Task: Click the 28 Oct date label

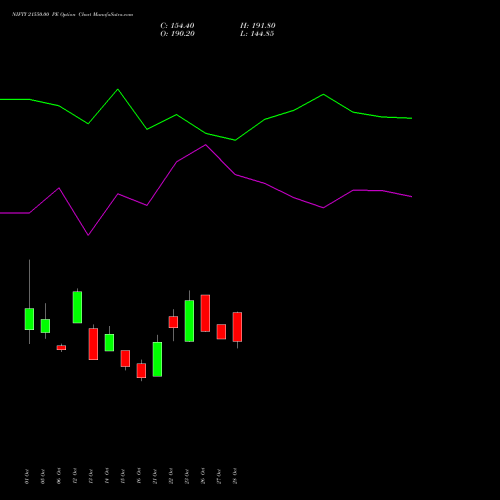Action: coord(235,476)
